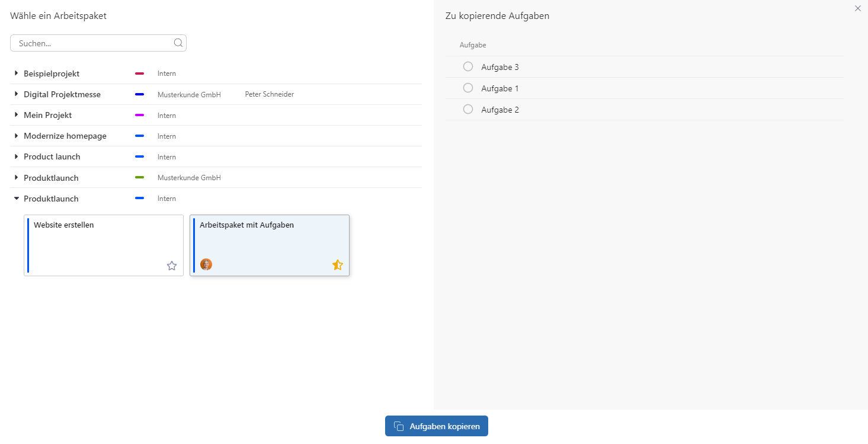
Task: Star the Website erstellen work package
Action: (x=172, y=266)
